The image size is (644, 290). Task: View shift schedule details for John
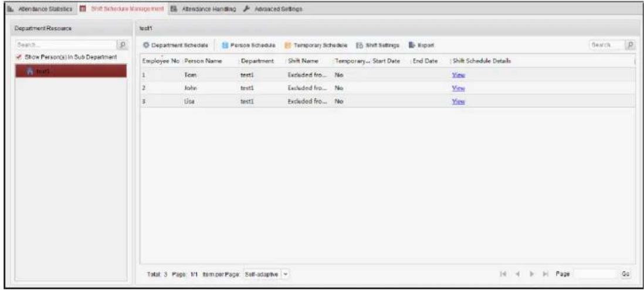point(458,88)
